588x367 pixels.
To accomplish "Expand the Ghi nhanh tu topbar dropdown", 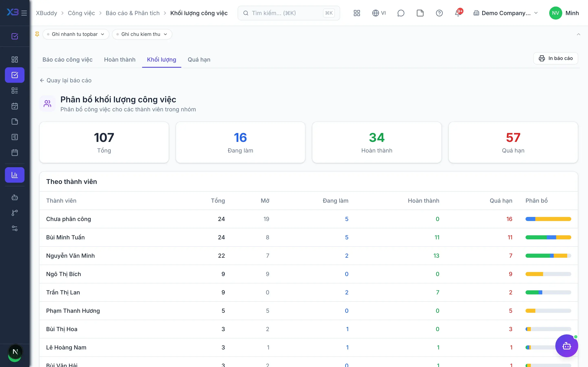I will (76, 34).
